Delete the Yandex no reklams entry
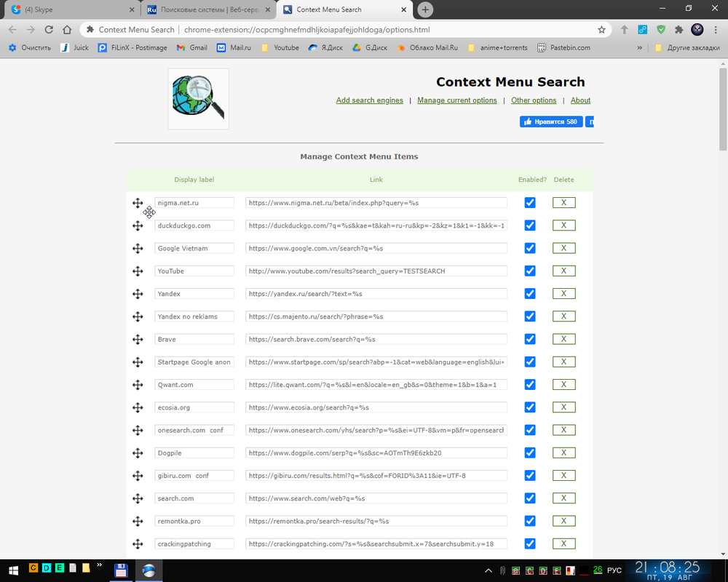Image resolution: width=728 pixels, height=582 pixels. (563, 316)
